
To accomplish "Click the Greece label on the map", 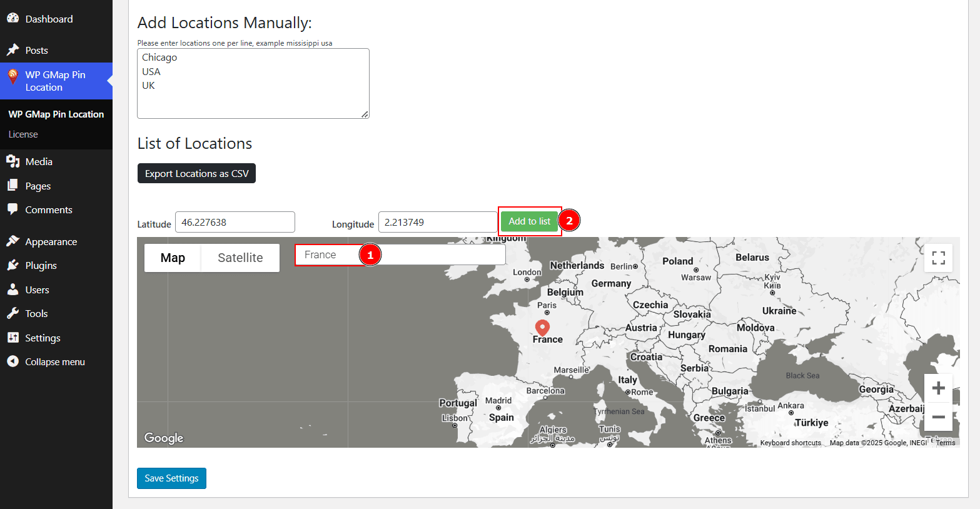I will pyautogui.click(x=709, y=418).
